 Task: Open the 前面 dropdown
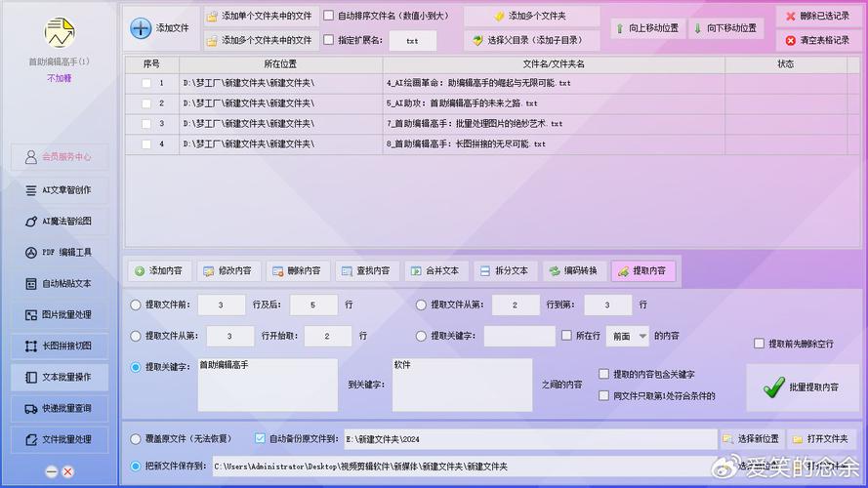coord(628,337)
